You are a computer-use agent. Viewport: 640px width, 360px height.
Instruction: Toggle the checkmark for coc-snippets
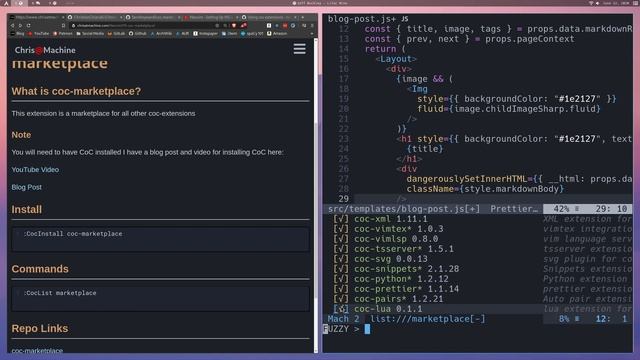341,269
